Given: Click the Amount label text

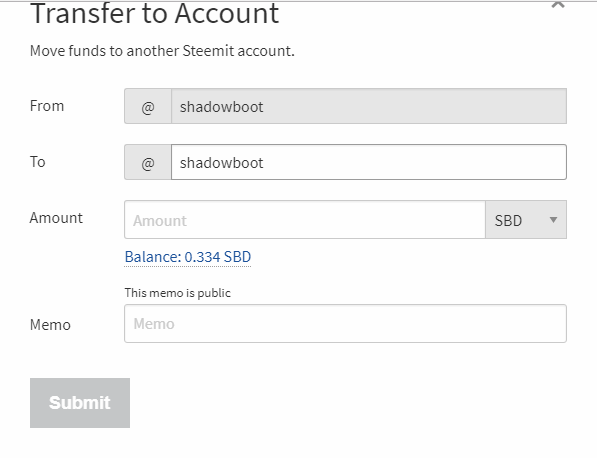Looking at the screenshot, I should (x=56, y=218).
